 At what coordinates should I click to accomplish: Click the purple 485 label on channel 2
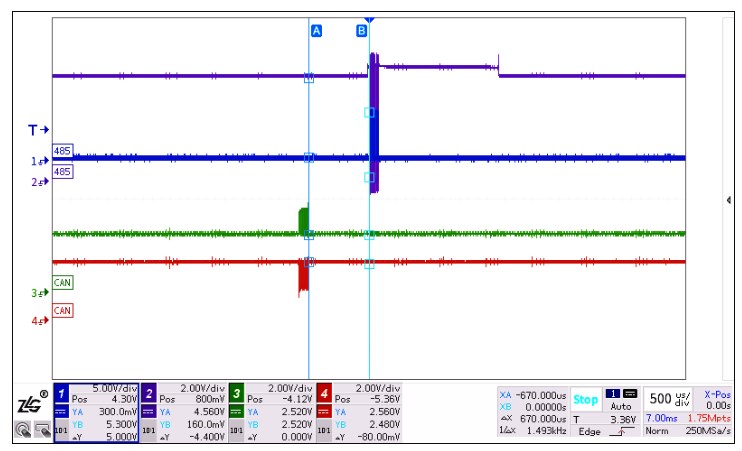[62, 171]
